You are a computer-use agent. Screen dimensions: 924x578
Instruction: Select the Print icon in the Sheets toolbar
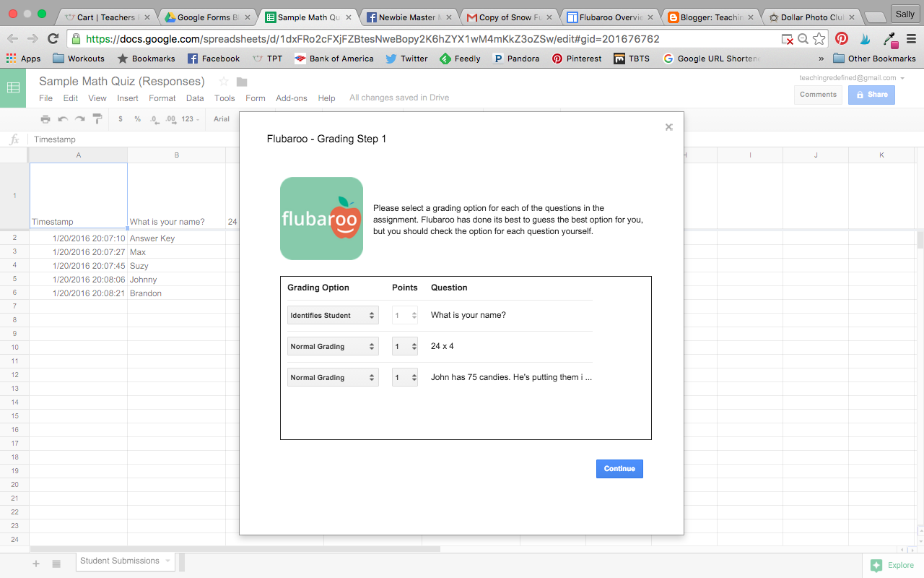(46, 118)
